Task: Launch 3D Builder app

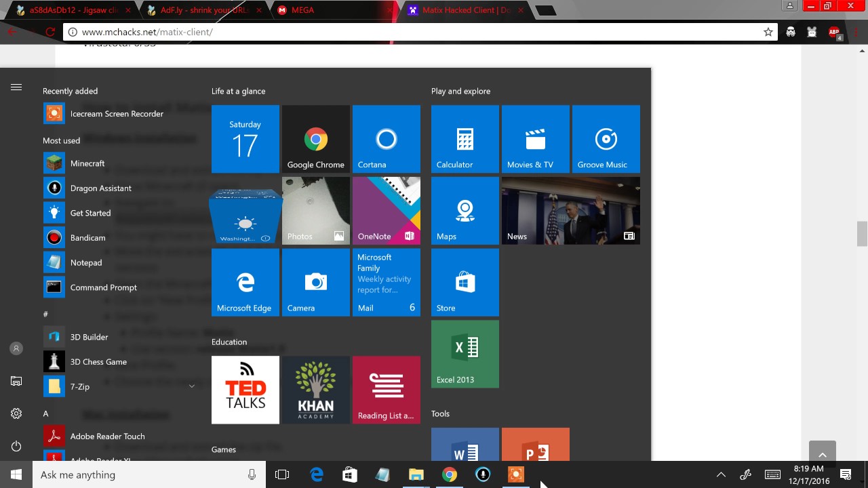Action: click(x=115, y=337)
